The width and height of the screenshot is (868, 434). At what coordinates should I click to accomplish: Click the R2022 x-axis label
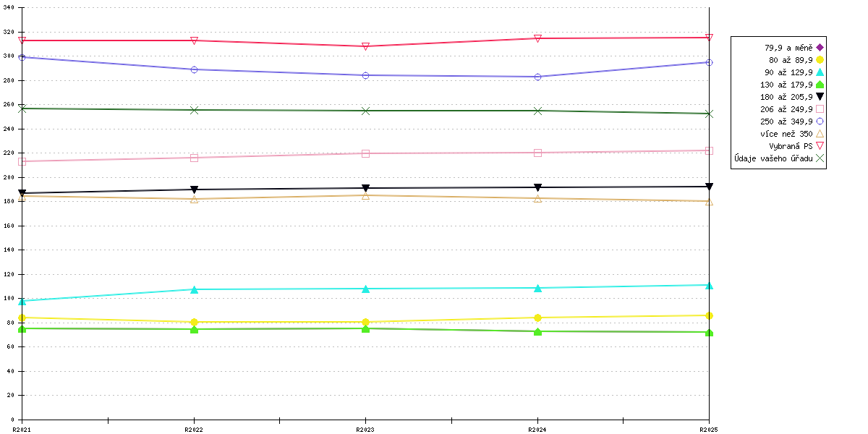(x=194, y=429)
